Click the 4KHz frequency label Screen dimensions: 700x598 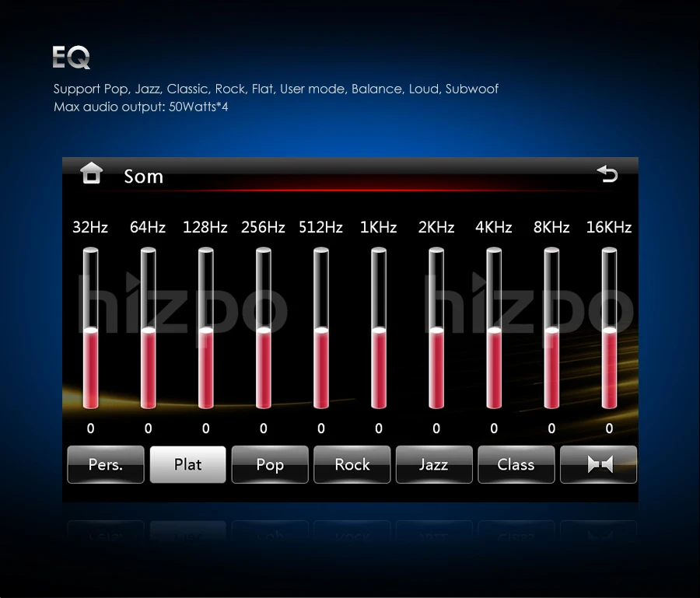pos(494,227)
